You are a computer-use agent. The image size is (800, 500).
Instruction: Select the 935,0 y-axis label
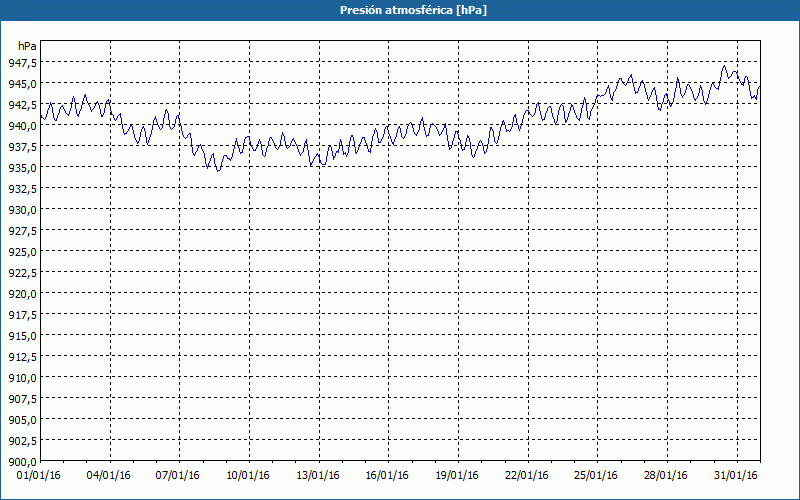(x=22, y=167)
